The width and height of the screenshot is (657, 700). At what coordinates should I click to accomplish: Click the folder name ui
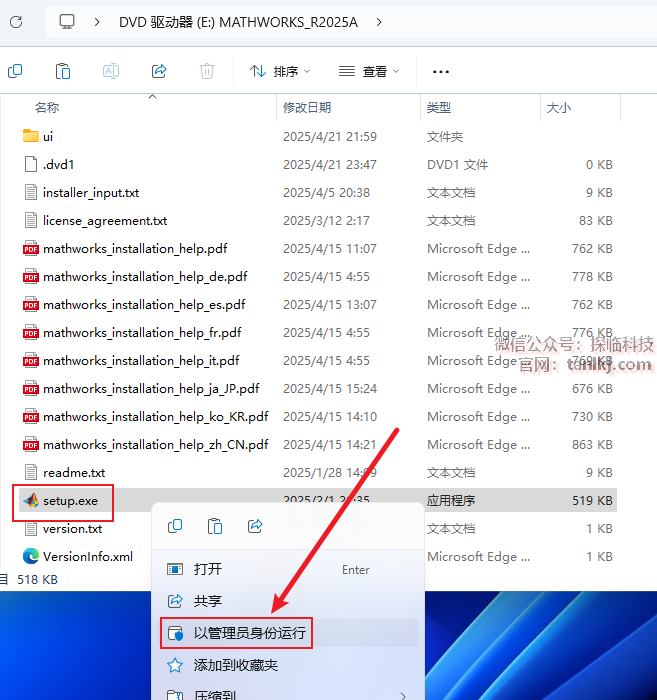(x=48, y=137)
